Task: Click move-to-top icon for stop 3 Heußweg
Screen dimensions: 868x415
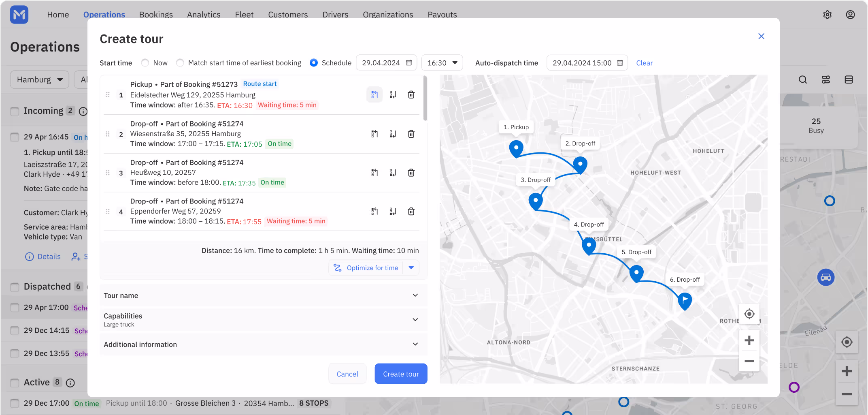Action: 374,173
